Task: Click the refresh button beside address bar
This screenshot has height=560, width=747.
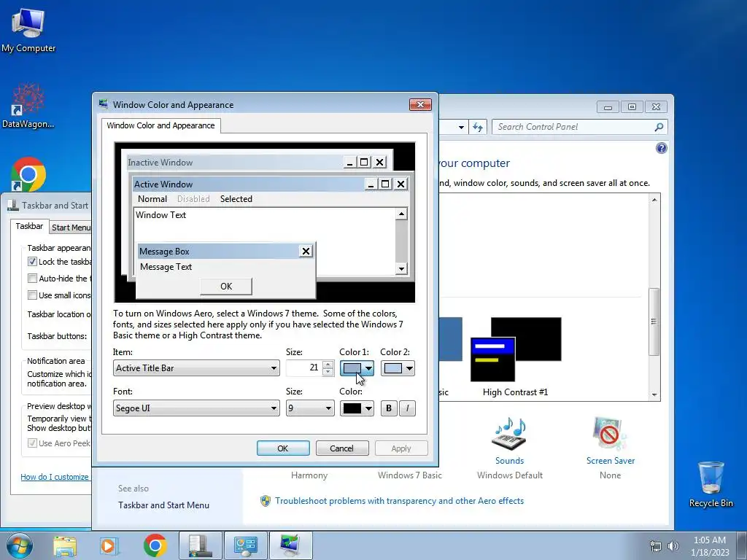Action: tap(477, 127)
